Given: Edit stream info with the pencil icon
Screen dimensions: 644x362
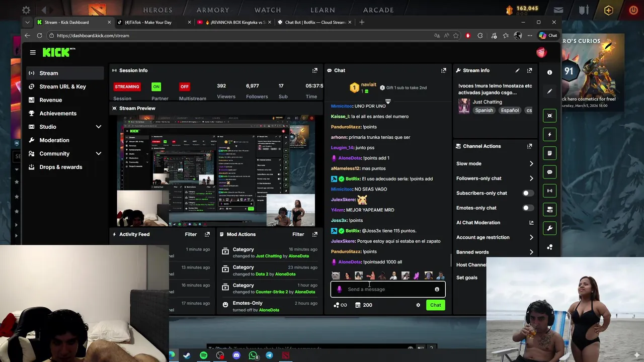Looking at the screenshot, I should 517,70.
